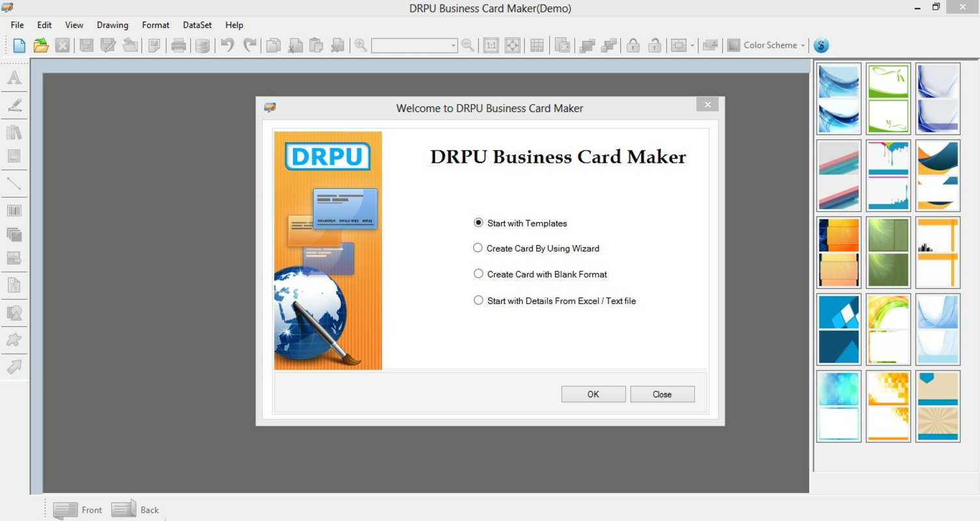This screenshot has height=521, width=980.
Task: Click the grid icon in the toolbar
Action: (537, 46)
